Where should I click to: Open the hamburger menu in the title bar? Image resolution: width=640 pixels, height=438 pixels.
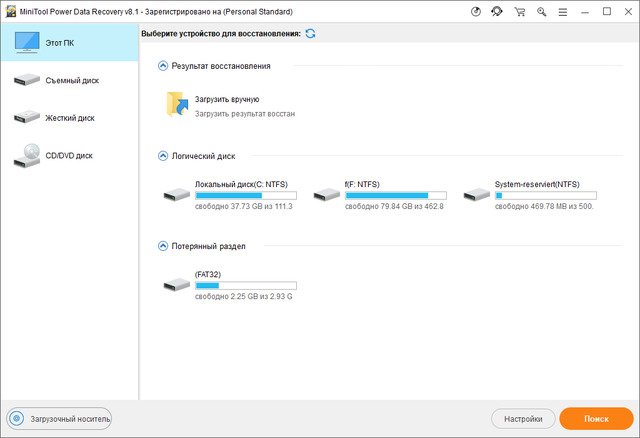tap(563, 12)
